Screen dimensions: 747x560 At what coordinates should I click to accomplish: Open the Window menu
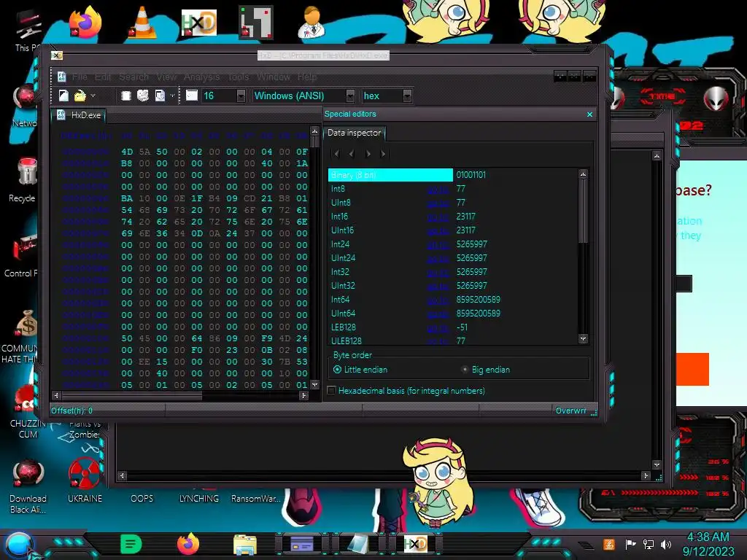(274, 77)
